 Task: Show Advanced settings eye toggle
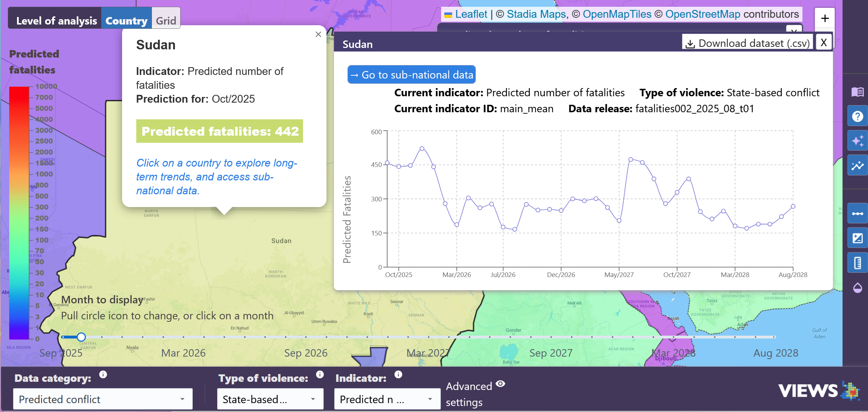500,384
